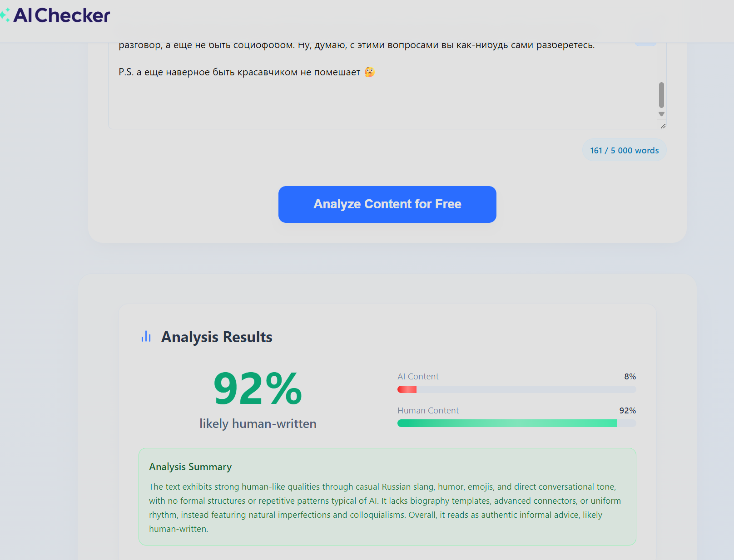Click the bar chart icon beside Analysis Results
Viewport: 734px width, 560px height.
[146, 337]
